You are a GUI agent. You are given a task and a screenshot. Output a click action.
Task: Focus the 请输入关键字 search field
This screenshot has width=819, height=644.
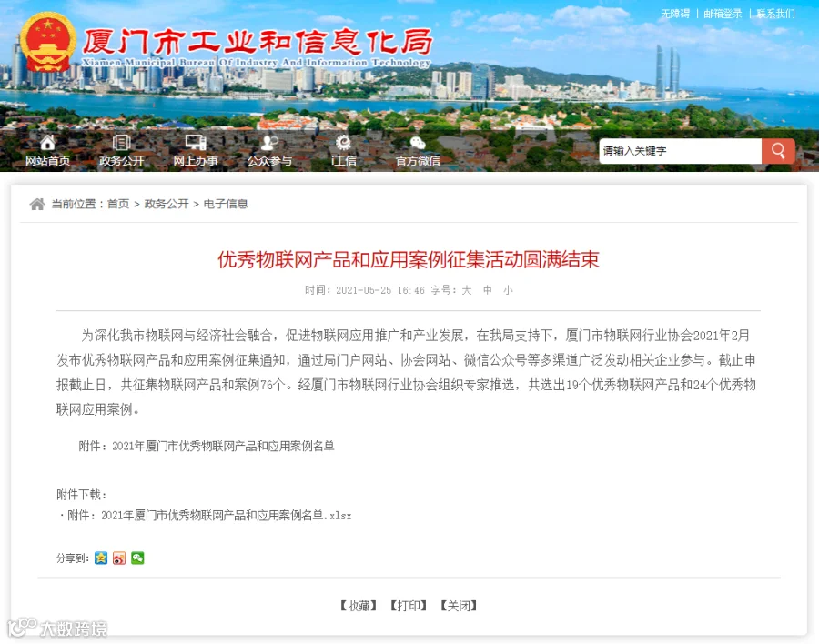point(680,151)
